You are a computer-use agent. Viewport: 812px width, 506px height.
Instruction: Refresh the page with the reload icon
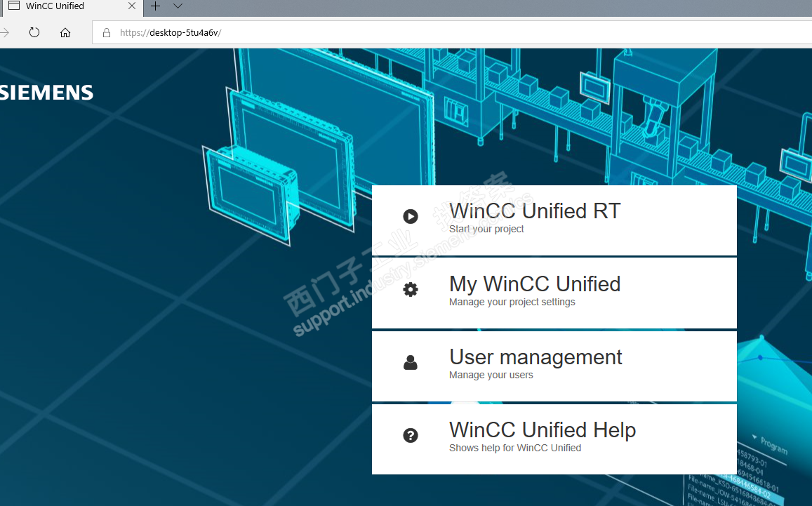34,32
